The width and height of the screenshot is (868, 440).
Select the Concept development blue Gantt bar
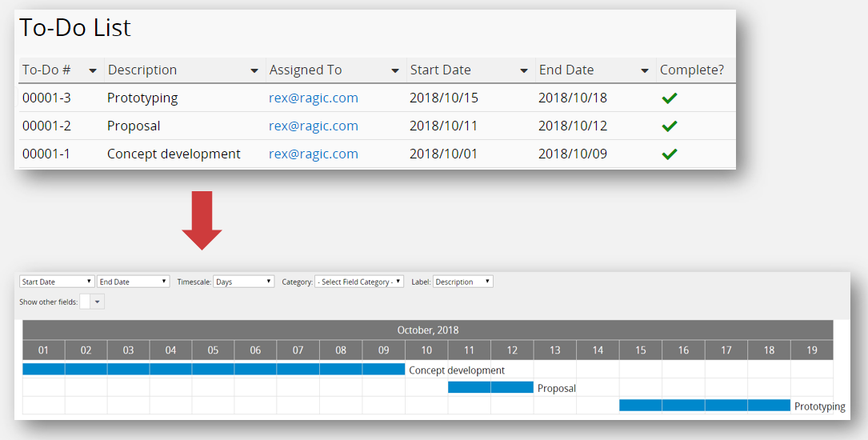click(x=213, y=369)
